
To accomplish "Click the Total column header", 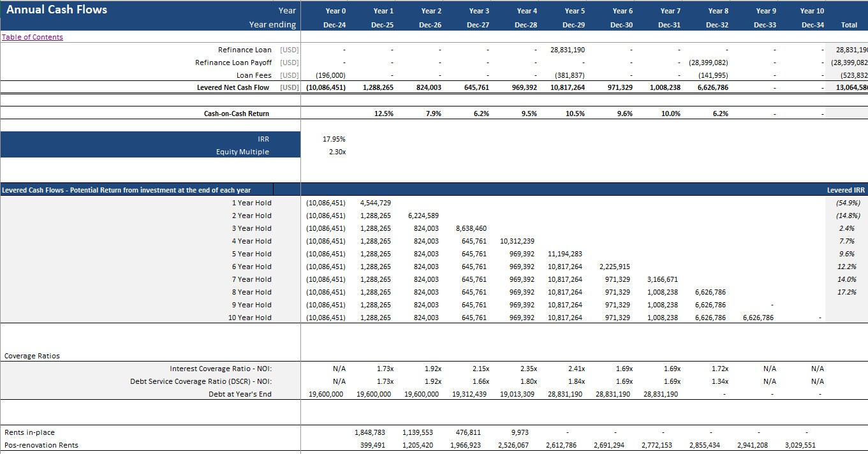I will click(849, 25).
